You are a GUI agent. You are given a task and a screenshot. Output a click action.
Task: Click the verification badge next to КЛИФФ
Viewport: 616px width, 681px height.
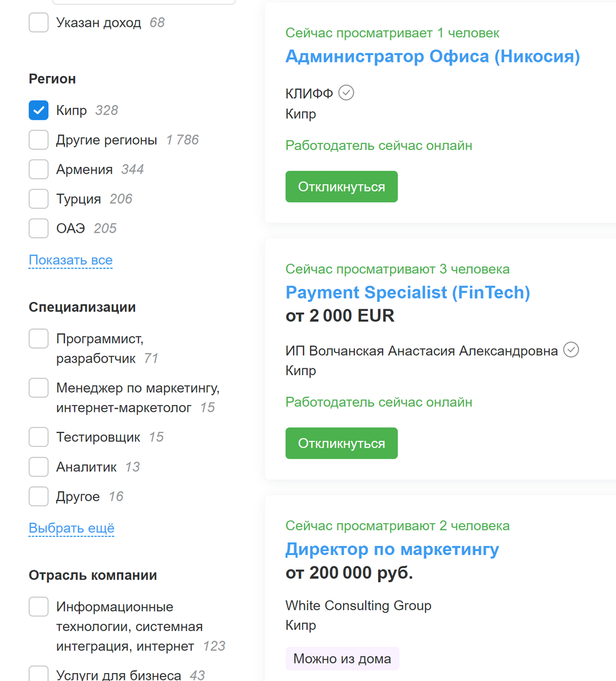[x=346, y=93]
